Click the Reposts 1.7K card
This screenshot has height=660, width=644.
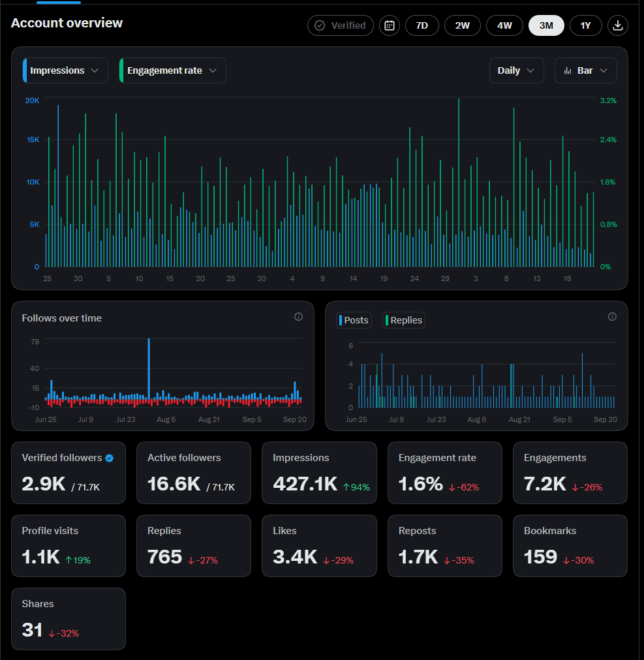[x=445, y=546]
